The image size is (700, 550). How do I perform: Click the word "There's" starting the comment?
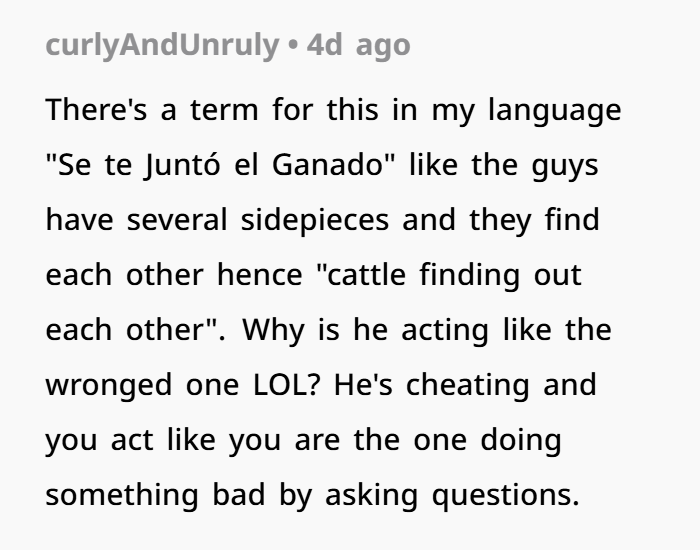point(98,111)
